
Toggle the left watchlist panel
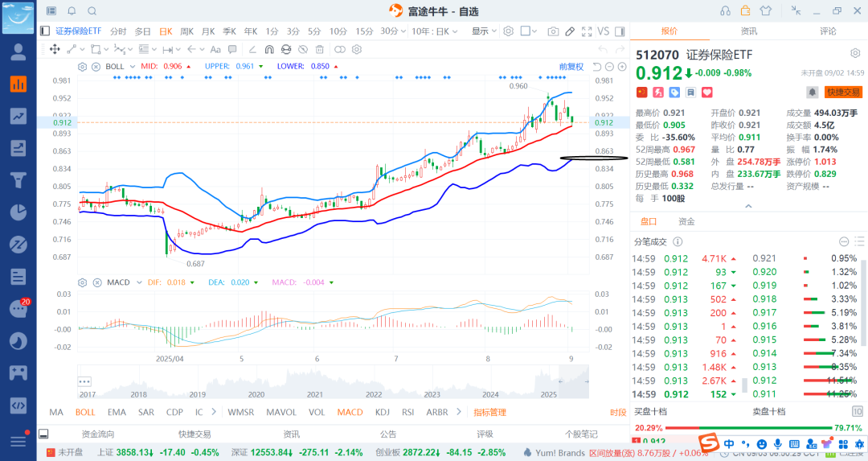click(x=45, y=31)
